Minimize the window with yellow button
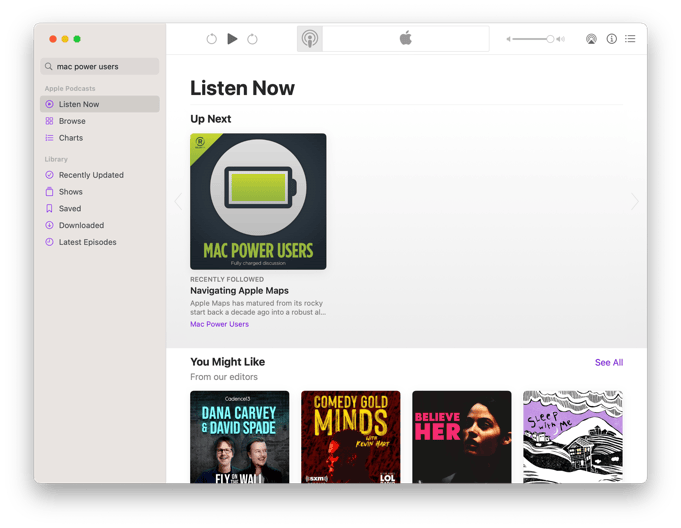This screenshot has height=528, width=681. [65, 39]
